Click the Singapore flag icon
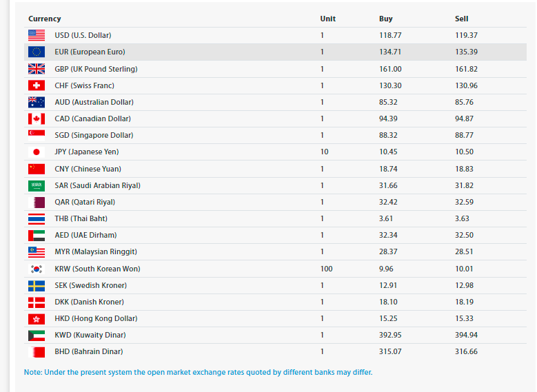Image resolution: width=537 pixels, height=392 pixels. 37,135
